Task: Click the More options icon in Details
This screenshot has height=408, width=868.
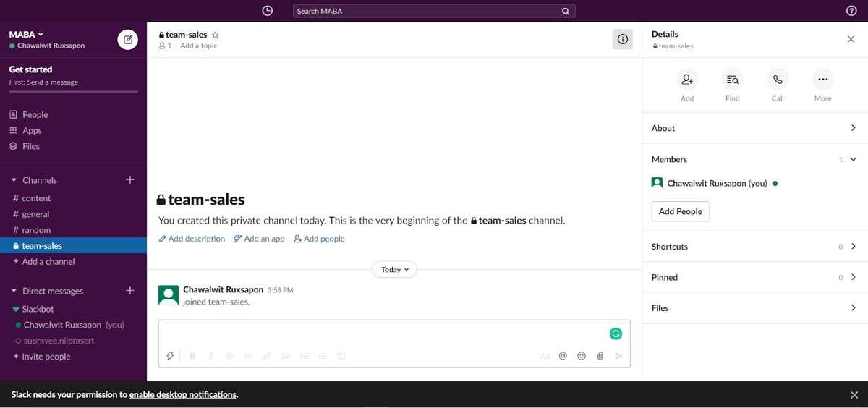Action: click(x=822, y=80)
